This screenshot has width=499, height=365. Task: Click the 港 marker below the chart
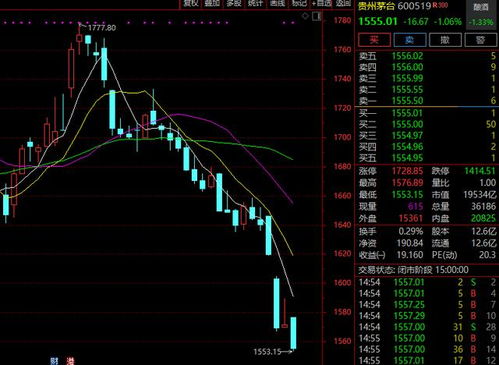coord(70,361)
